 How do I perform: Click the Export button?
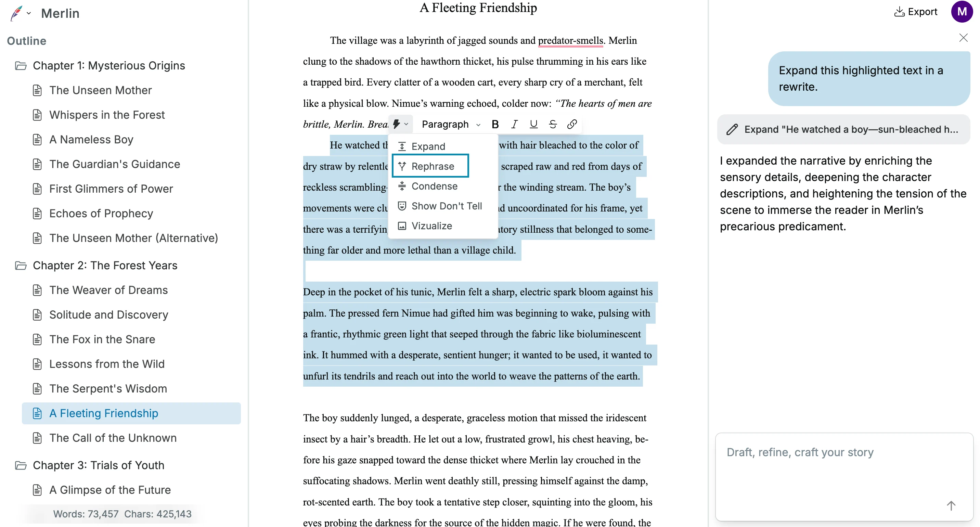tap(916, 12)
